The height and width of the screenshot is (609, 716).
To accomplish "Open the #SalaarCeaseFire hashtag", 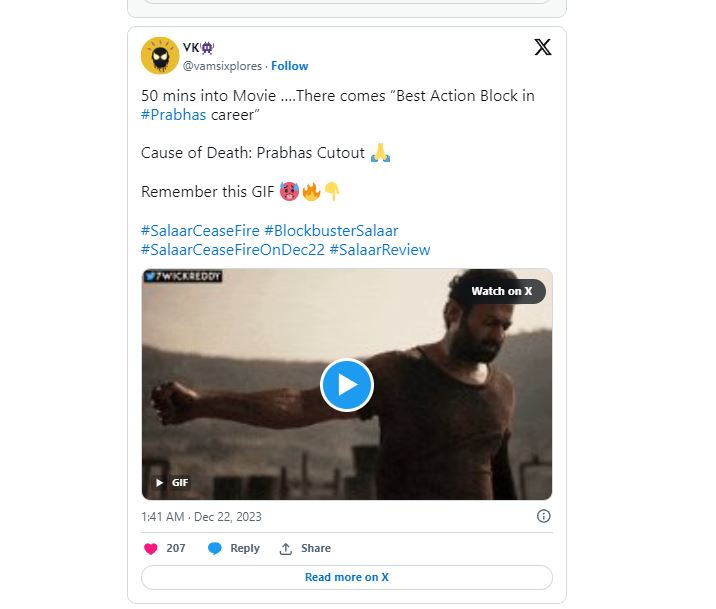I will pyautogui.click(x=200, y=231).
